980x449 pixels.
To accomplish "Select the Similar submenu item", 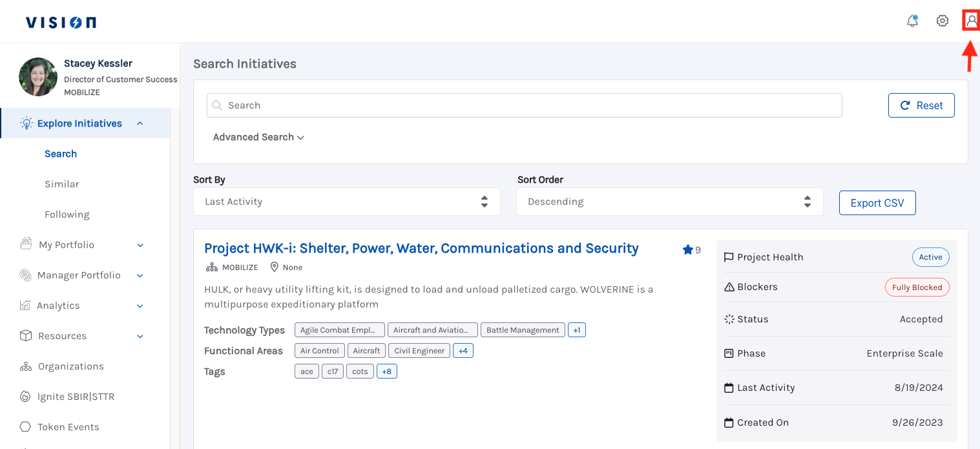I will 62,184.
